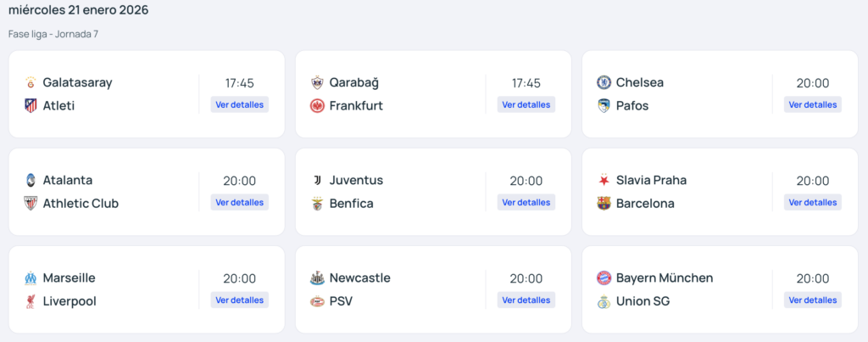This screenshot has width=868, height=342.
Task: Click the Chelsea club crest
Action: 604,82
